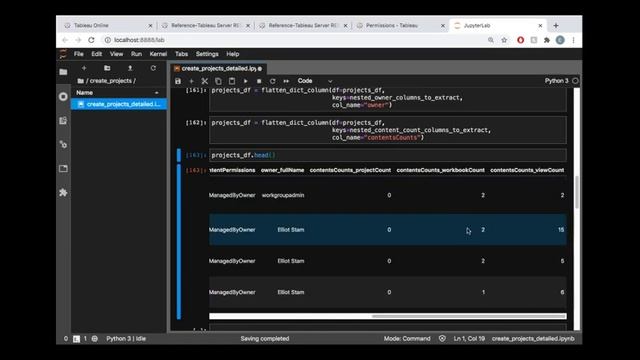Open the Chrome three-dot menu
The width and height of the screenshot is (640, 360).
click(x=573, y=40)
